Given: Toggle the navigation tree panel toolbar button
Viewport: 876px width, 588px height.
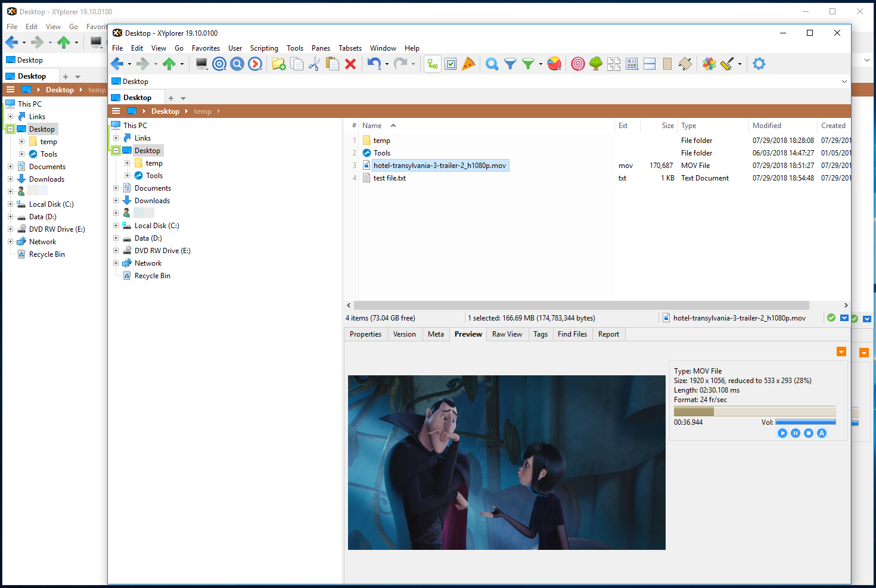Looking at the screenshot, I should pos(433,64).
